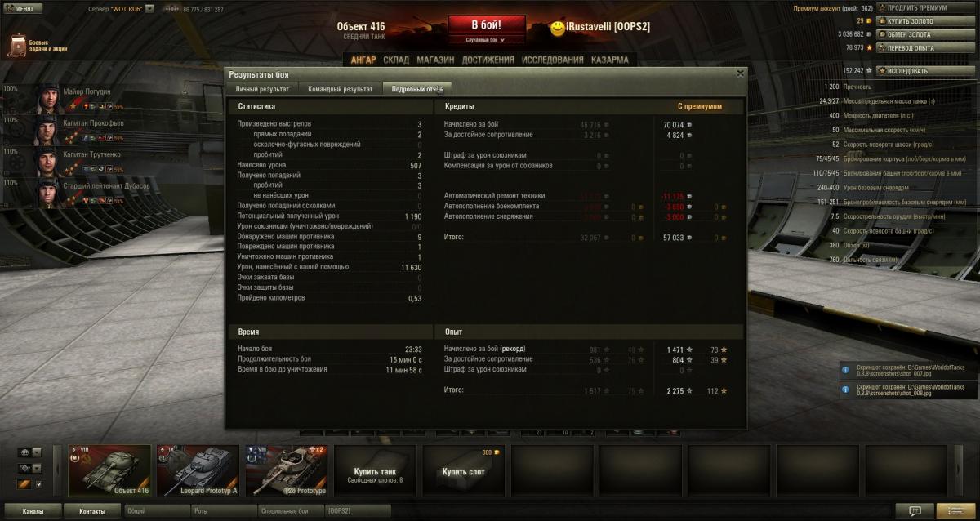Click silver credits icon beside 3 036 682
Viewport: 980px width, 521px height.
click(871, 34)
